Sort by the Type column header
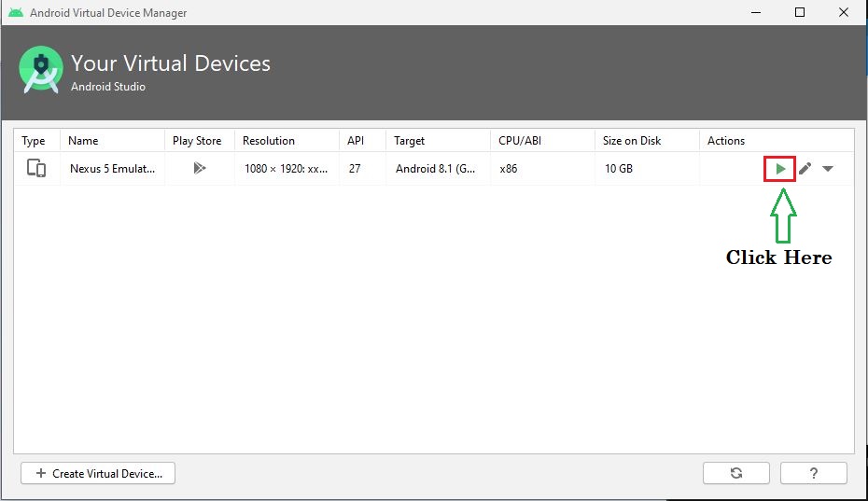 (x=34, y=141)
